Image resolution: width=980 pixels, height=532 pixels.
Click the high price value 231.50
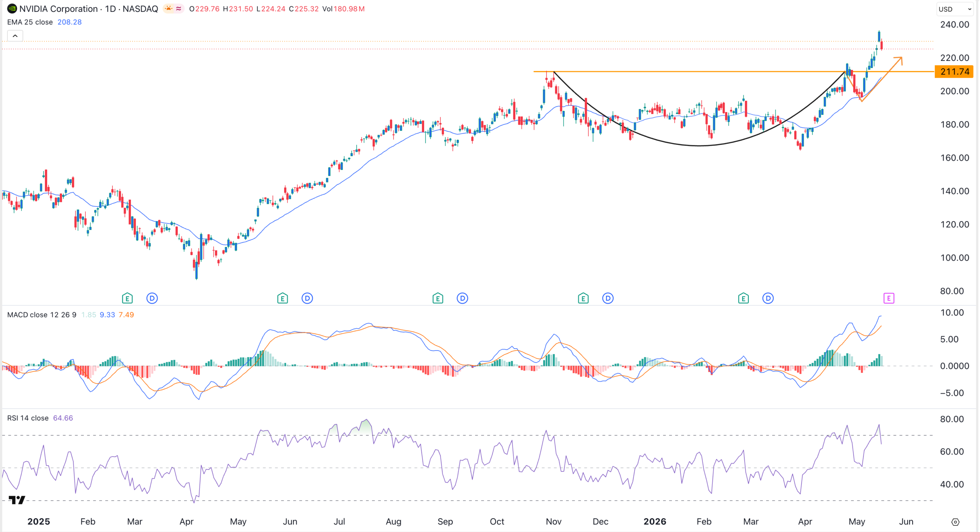click(x=241, y=9)
